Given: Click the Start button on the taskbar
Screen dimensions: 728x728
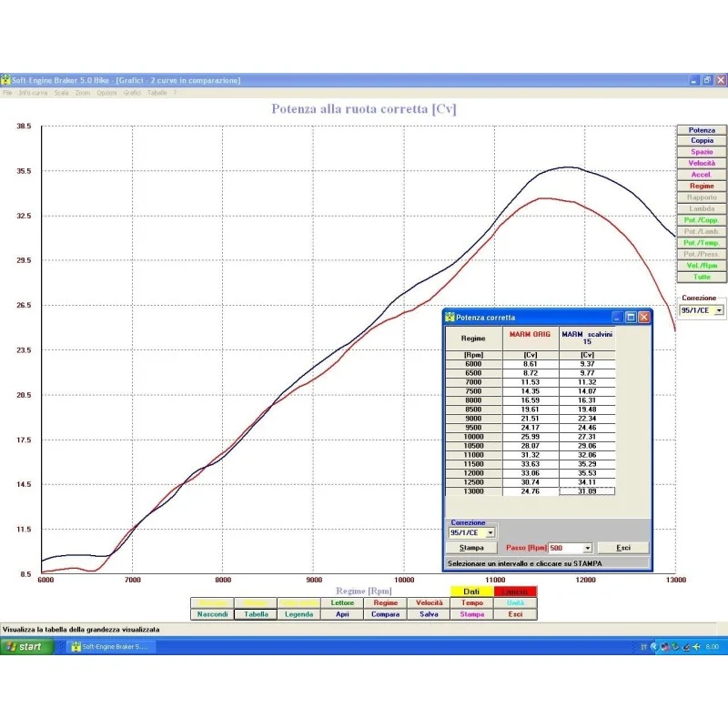Looking at the screenshot, I should pos(24,646).
